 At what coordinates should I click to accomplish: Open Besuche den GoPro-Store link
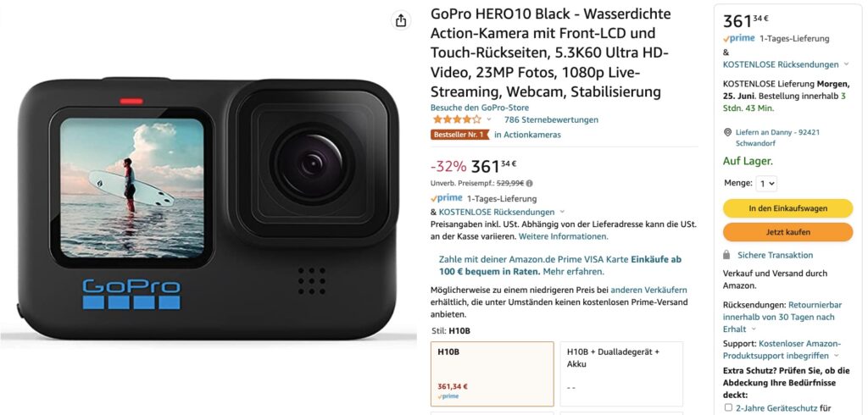480,108
